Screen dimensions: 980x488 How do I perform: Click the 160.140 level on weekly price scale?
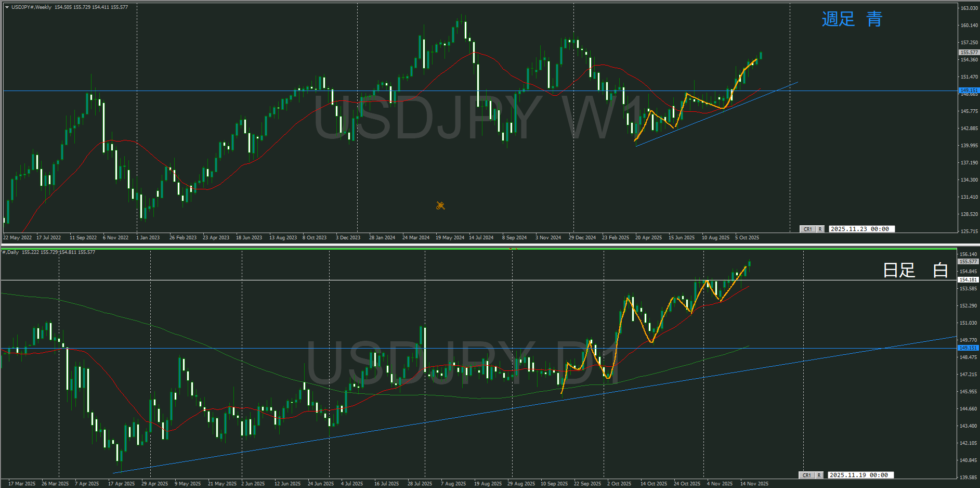click(969, 25)
